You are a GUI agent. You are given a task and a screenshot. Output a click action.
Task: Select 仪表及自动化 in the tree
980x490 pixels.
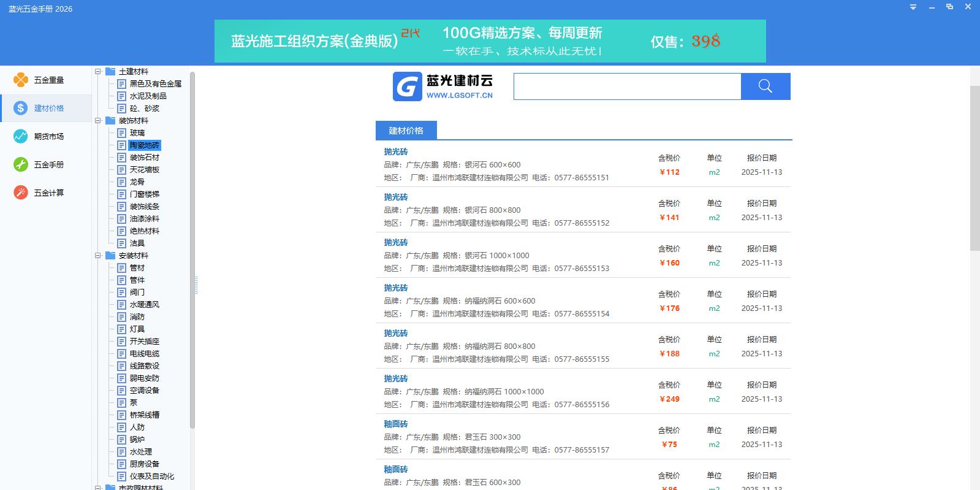[152, 477]
